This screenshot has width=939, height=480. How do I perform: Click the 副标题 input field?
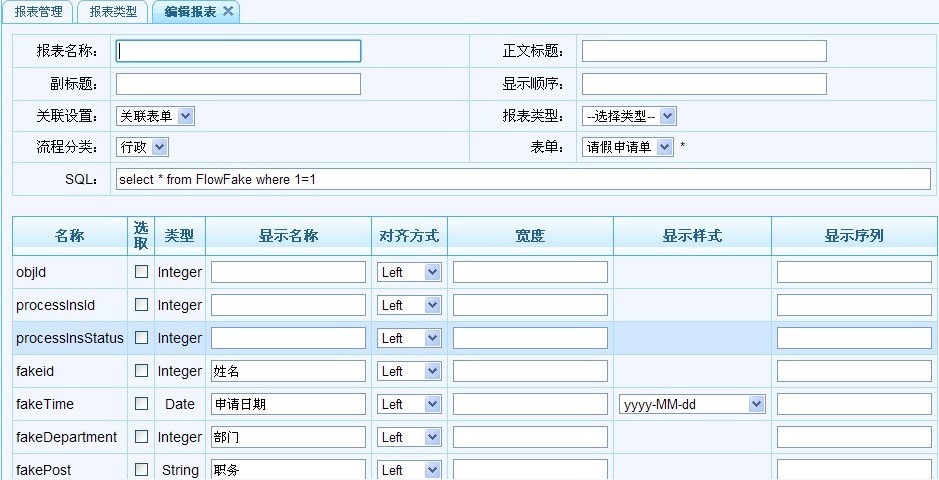click(238, 84)
